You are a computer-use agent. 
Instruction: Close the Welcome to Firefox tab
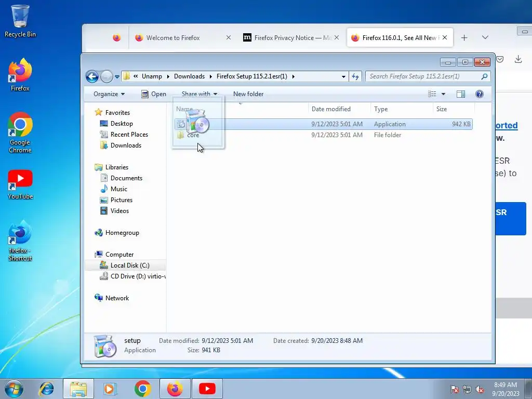(229, 37)
